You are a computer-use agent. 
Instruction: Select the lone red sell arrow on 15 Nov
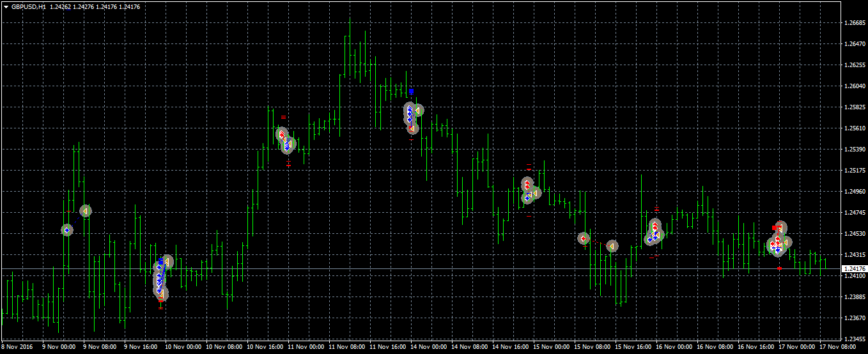pos(584,238)
